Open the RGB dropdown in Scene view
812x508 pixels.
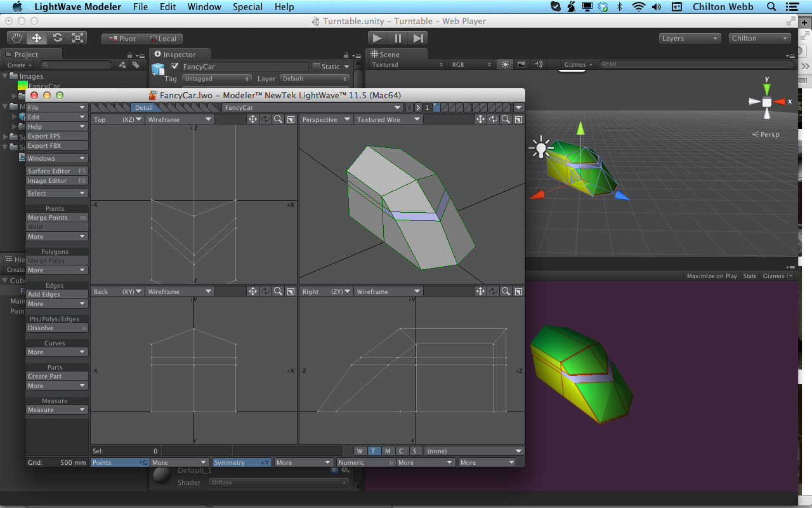tap(471, 65)
